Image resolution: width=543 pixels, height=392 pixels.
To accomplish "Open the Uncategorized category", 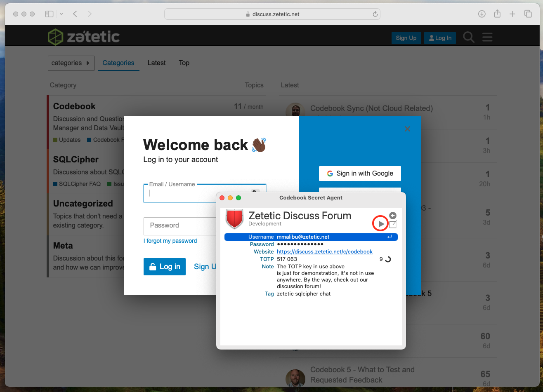I will click(83, 204).
